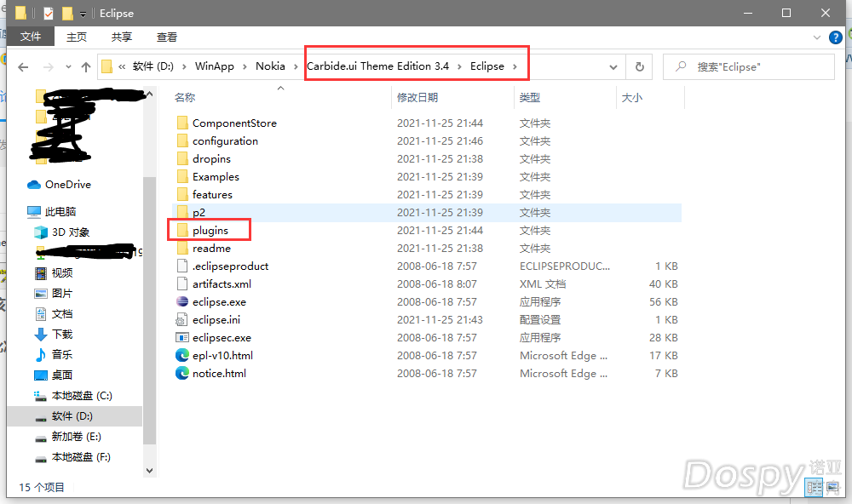Click the artifacts.xml document icon
The image size is (852, 504).
pyautogui.click(x=182, y=284)
